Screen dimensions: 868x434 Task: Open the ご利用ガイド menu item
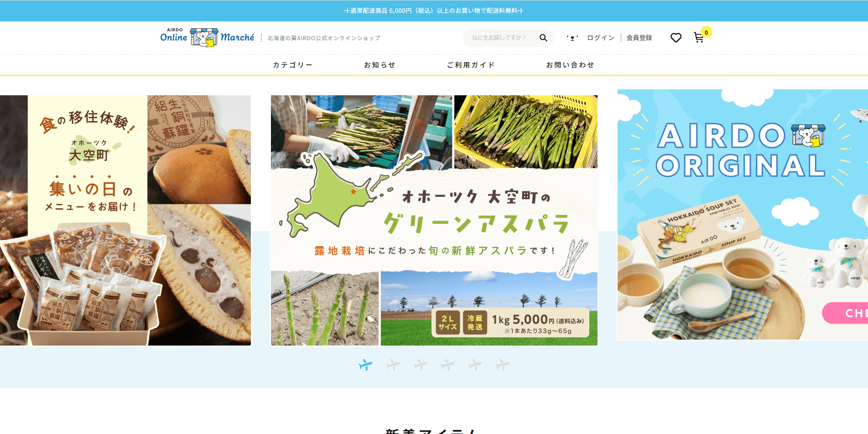pyautogui.click(x=471, y=65)
